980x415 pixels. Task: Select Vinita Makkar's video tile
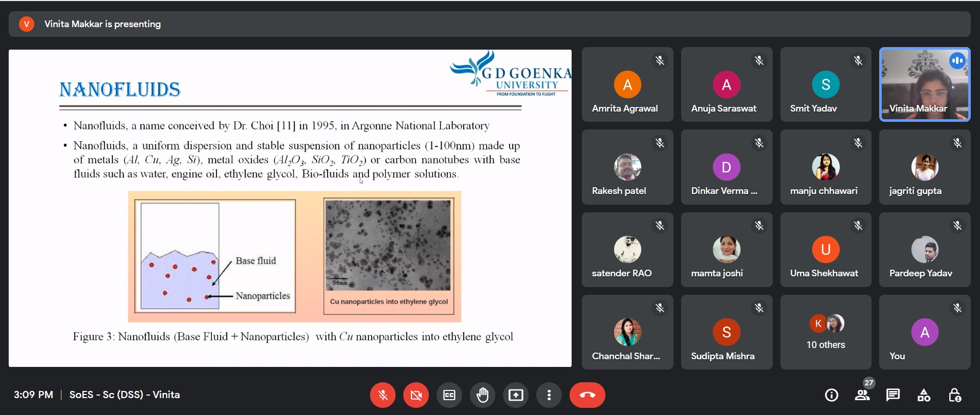(924, 84)
